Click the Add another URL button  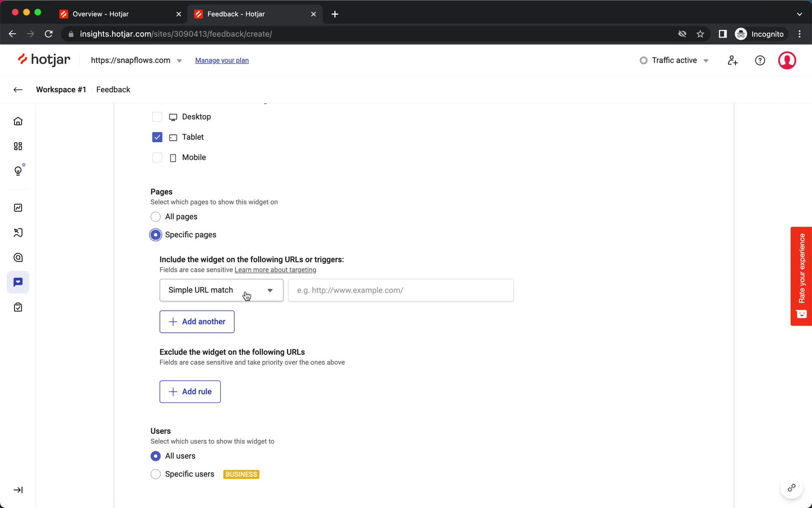tap(197, 321)
